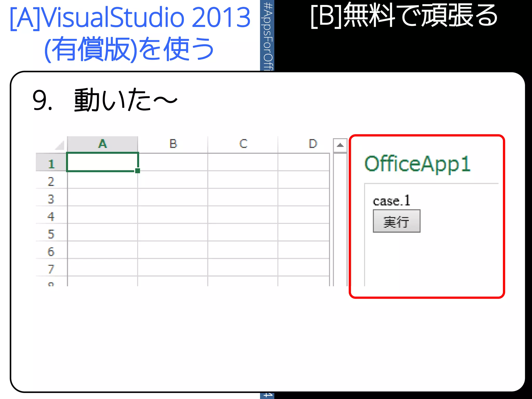Select column C header
Viewport: 532px width, 399px height.
(x=243, y=144)
